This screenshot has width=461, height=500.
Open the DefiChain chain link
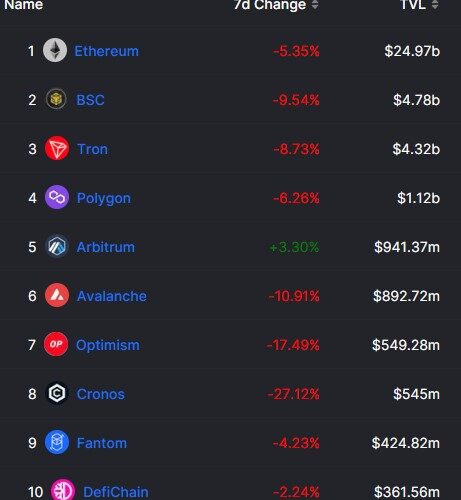pos(116,492)
